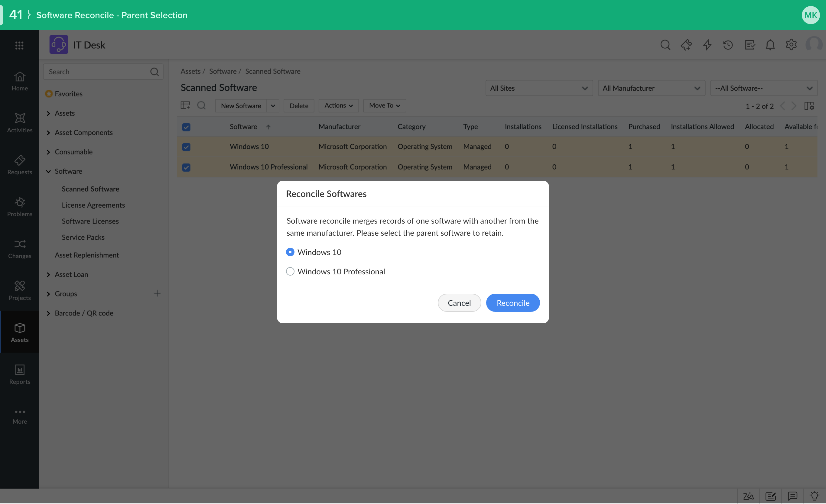
Task: Open Requests module
Action: [x=19, y=165]
